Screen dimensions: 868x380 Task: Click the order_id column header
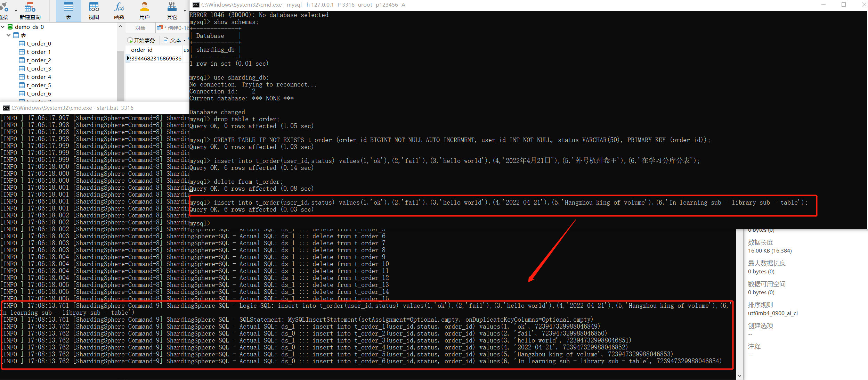143,49
